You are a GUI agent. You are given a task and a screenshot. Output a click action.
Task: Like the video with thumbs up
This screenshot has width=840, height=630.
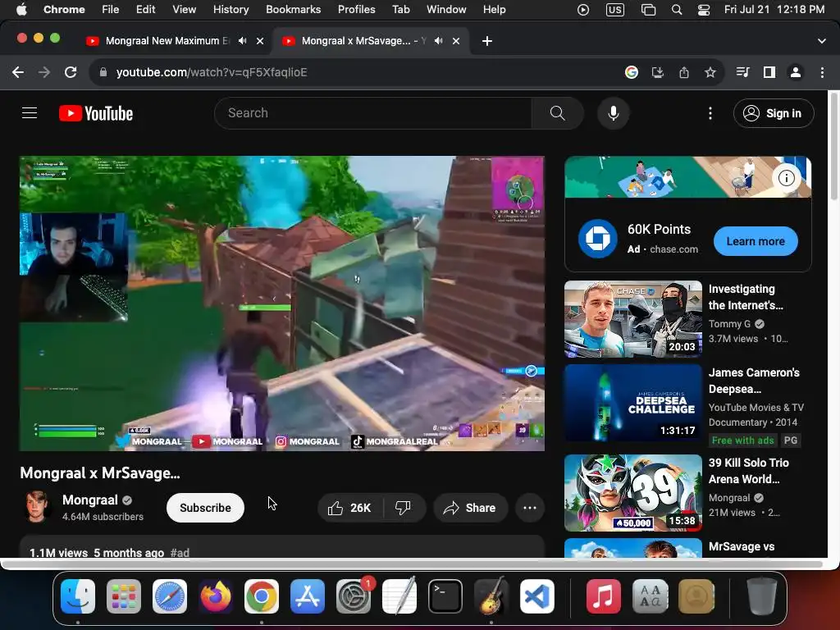(x=349, y=508)
